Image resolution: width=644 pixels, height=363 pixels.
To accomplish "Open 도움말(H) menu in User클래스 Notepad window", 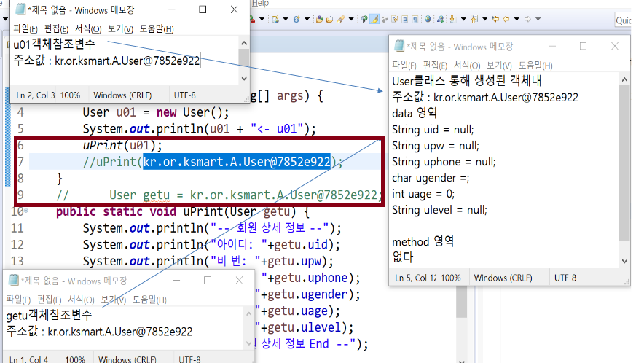I will pos(535,66).
